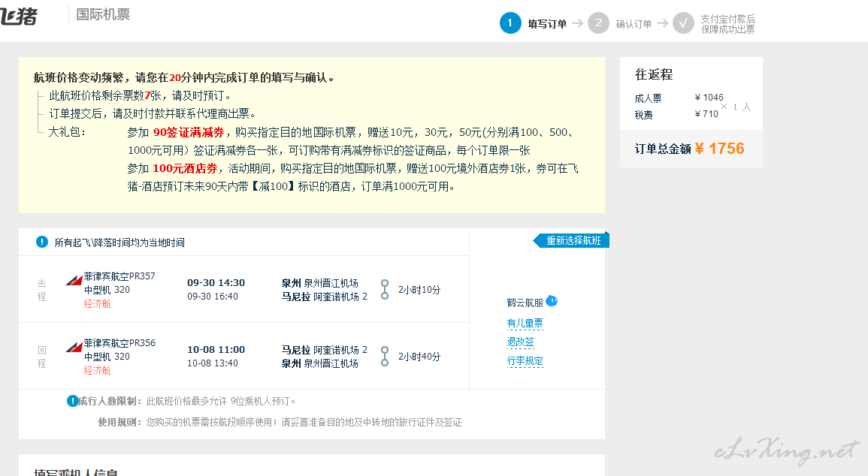868x476 pixels.
Task: Open the 退改签 policy link
Action: point(520,342)
